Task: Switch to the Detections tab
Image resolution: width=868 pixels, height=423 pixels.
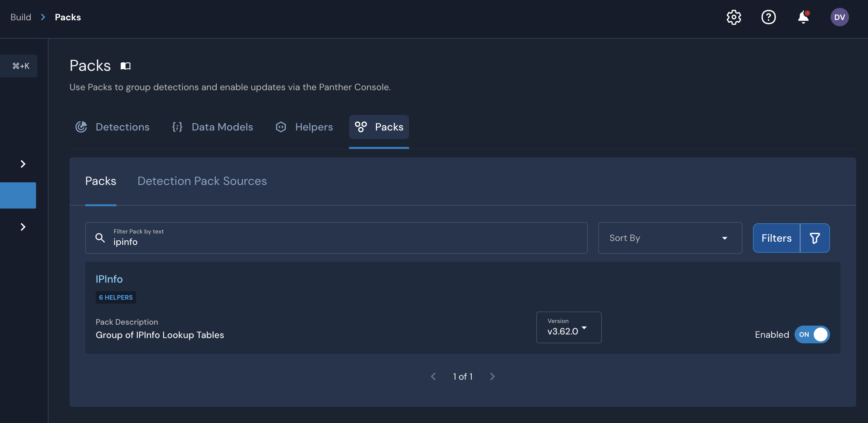Action: coord(112,127)
